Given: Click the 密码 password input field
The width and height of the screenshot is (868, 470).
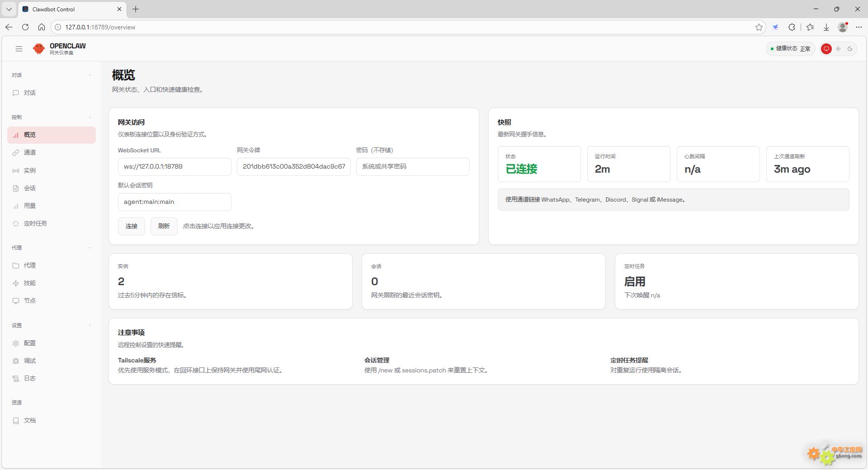Looking at the screenshot, I should click(412, 167).
